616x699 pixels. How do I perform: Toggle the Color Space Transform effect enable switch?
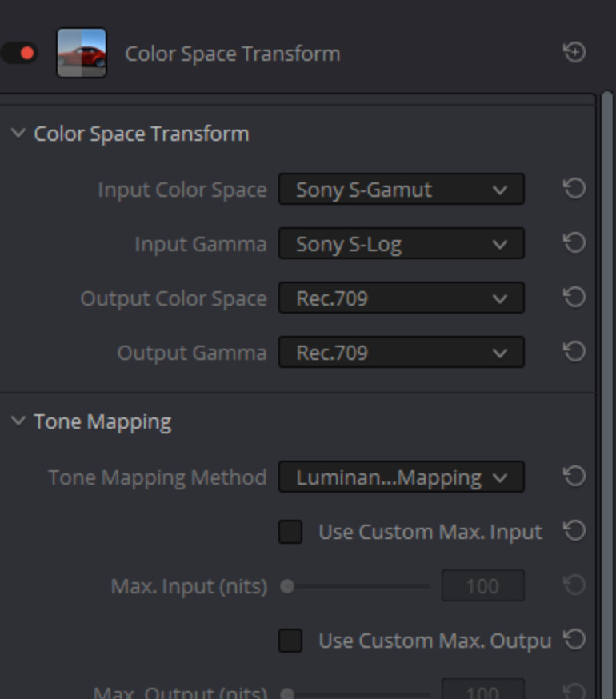pos(20,53)
